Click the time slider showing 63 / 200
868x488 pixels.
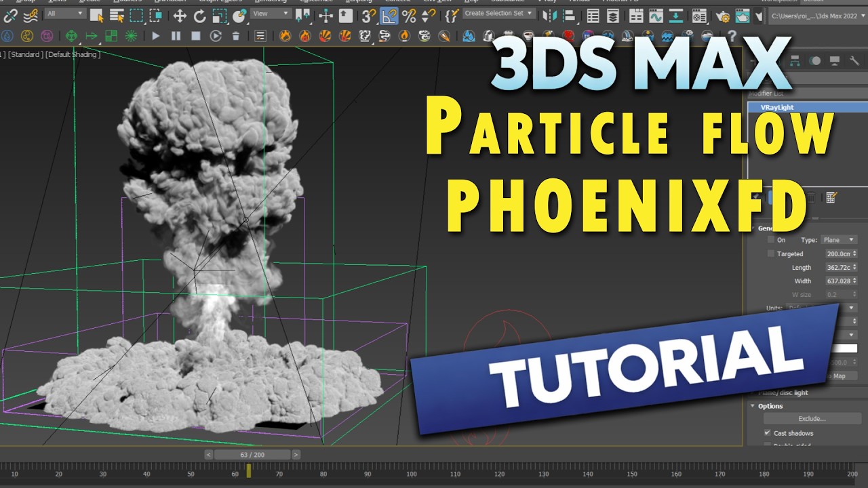(252, 455)
